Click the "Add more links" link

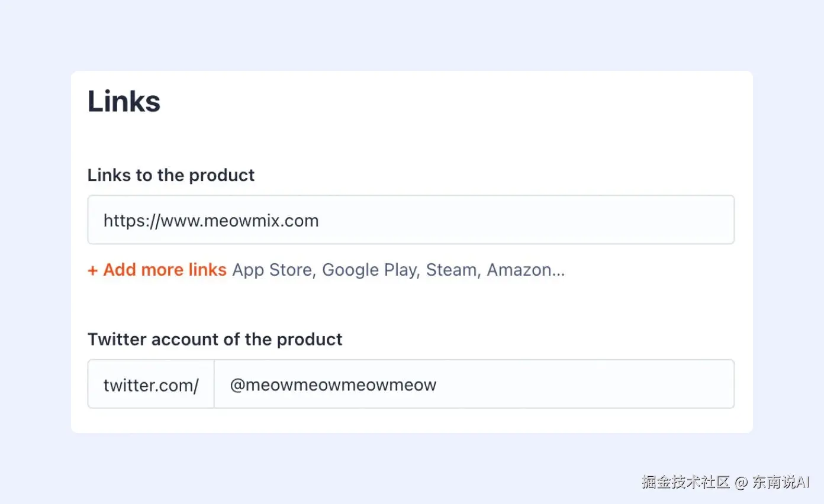[x=165, y=270]
